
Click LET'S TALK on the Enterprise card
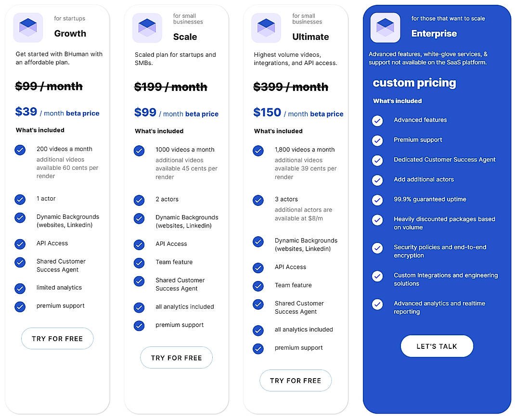pos(437,346)
